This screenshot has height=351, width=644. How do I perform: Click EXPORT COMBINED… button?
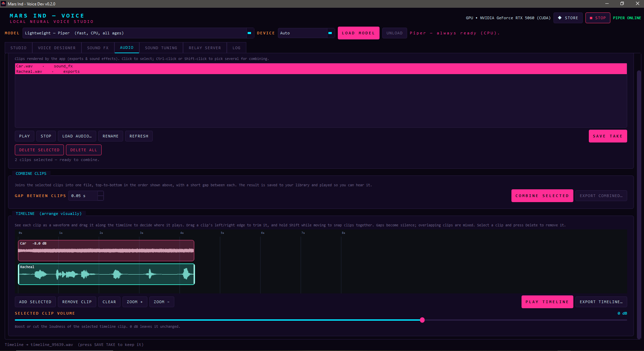click(x=601, y=196)
